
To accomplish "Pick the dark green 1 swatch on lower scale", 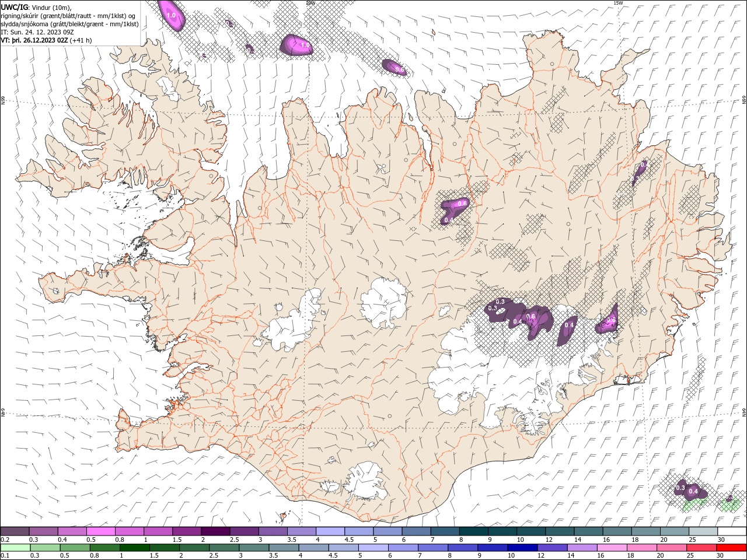I will [134, 548].
